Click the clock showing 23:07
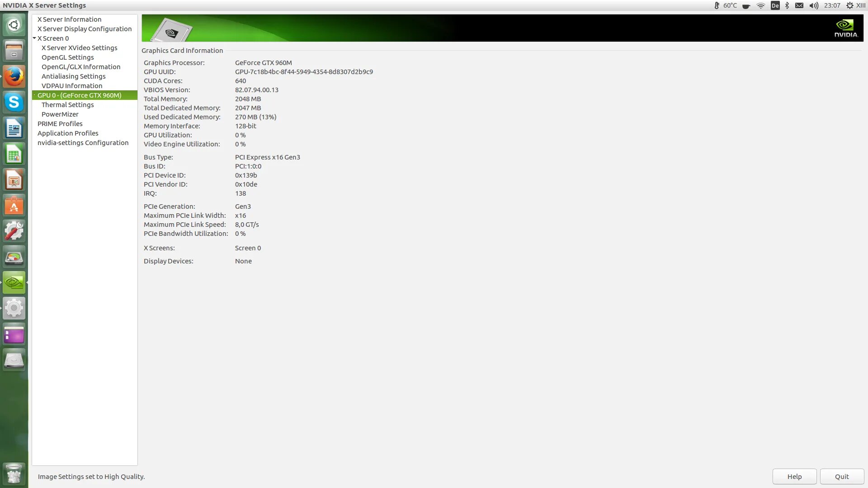The width and height of the screenshot is (868, 488). point(832,5)
